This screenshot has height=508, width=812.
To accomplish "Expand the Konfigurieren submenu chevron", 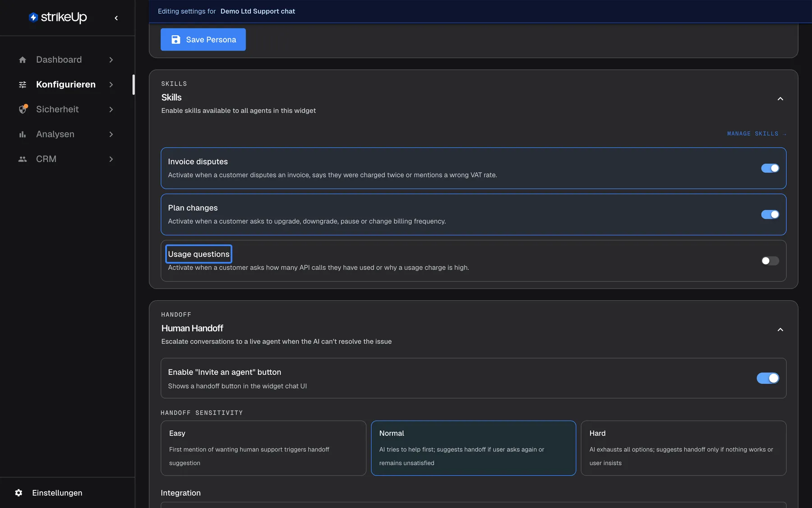I will (111, 84).
